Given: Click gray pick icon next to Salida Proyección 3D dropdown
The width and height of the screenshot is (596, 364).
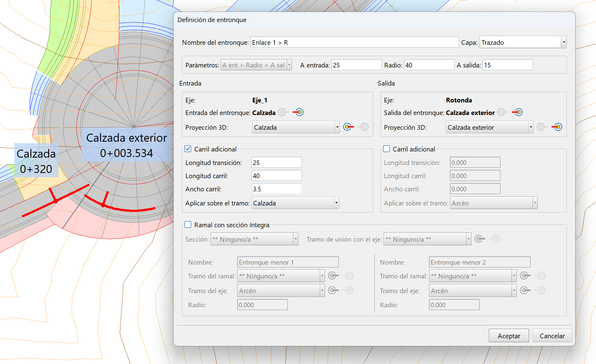Looking at the screenshot, I should coord(542,127).
